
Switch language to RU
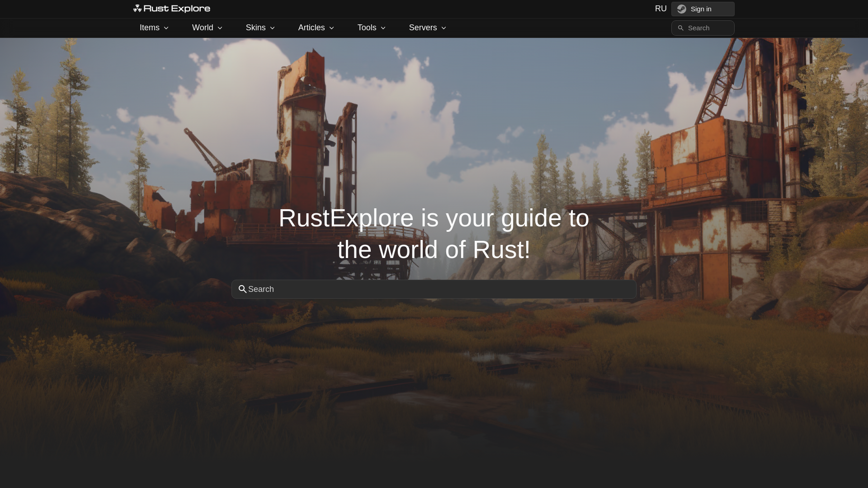click(x=660, y=9)
